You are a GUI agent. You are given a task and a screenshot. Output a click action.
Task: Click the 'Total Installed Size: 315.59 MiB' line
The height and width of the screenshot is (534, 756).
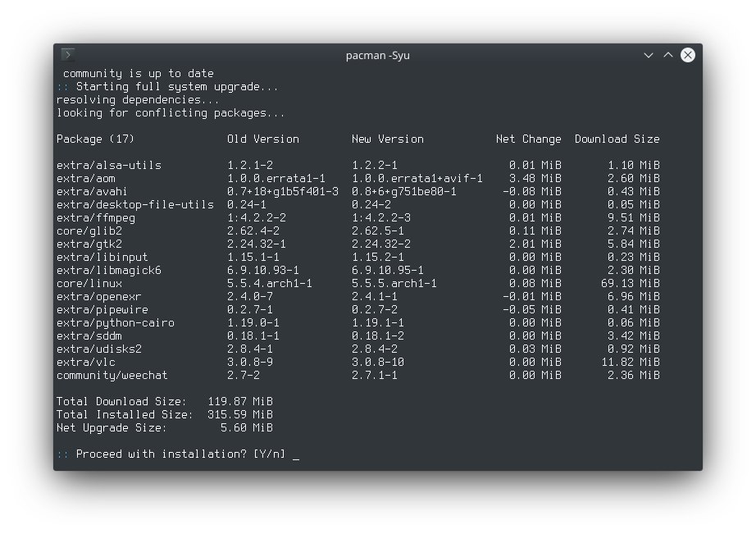pyautogui.click(x=165, y=414)
